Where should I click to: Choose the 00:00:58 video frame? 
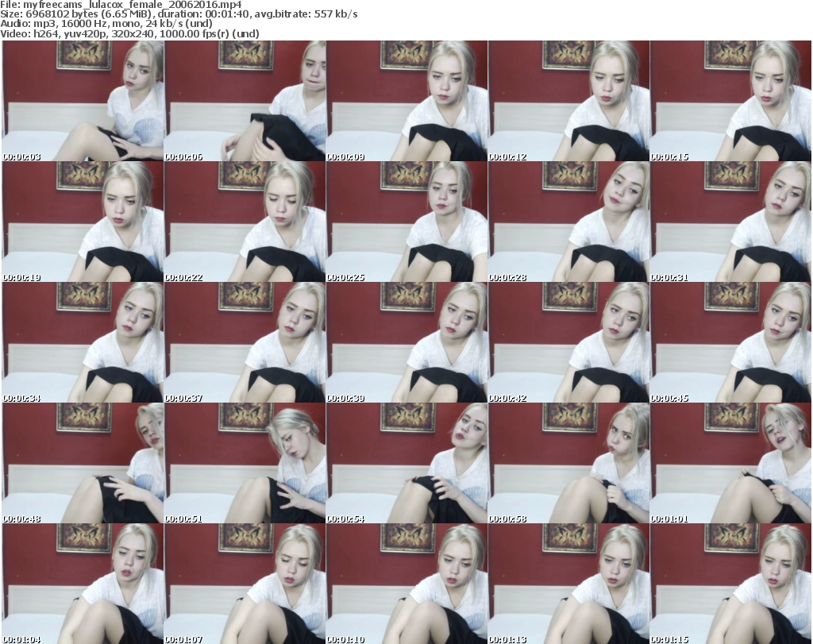568,463
